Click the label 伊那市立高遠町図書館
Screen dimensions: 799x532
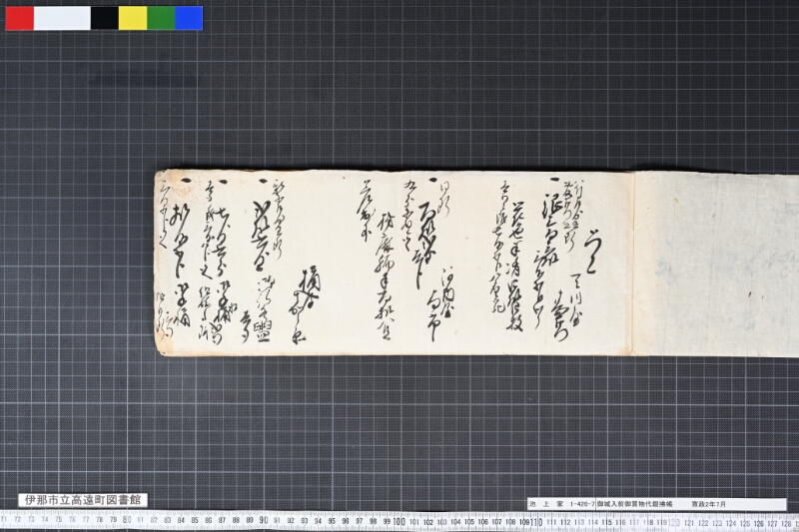(x=83, y=500)
